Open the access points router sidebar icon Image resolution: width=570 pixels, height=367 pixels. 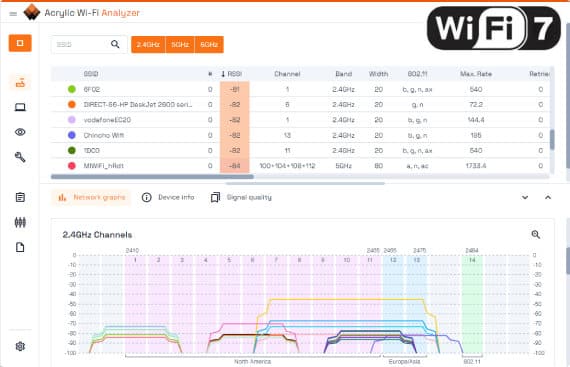(20, 83)
